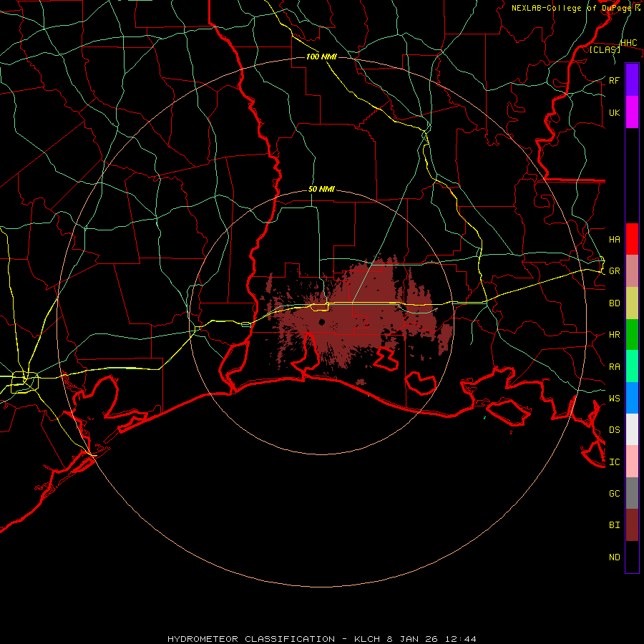Click the UK legend label
Screen dimensions: 644x644
click(x=614, y=112)
